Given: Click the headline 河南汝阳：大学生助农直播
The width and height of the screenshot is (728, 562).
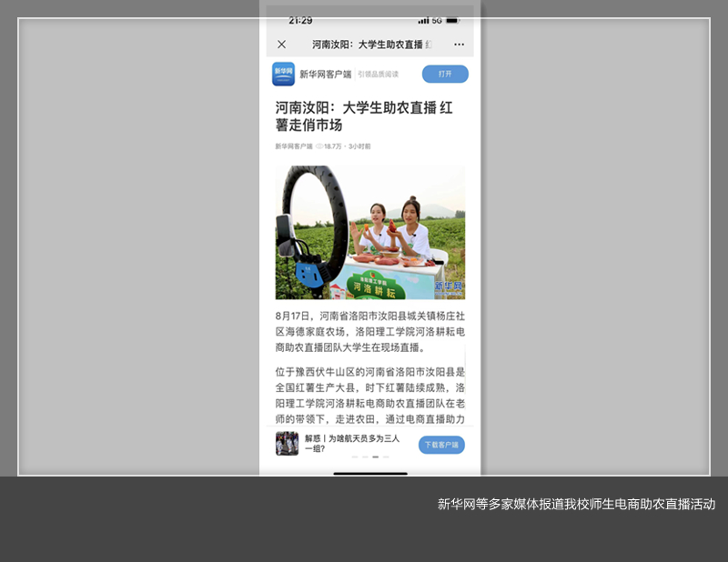Looking at the screenshot, I should 363,115.
